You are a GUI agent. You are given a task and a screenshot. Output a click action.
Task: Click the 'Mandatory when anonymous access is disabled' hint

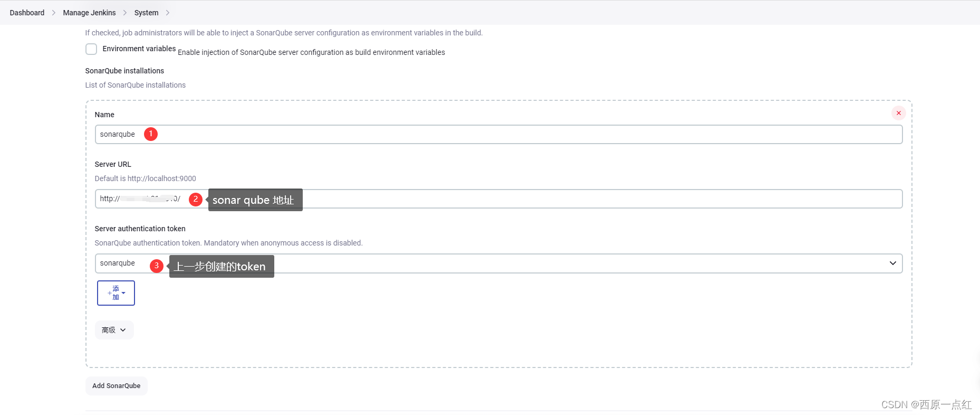click(283, 243)
